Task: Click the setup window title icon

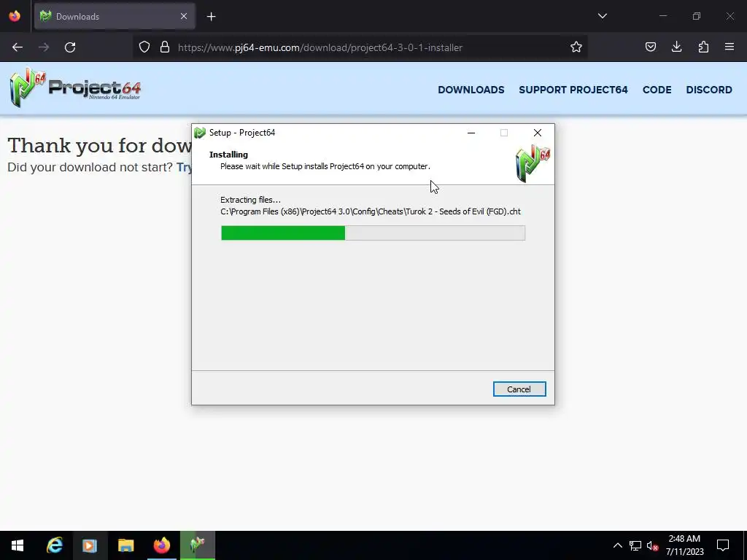Action: (x=200, y=133)
